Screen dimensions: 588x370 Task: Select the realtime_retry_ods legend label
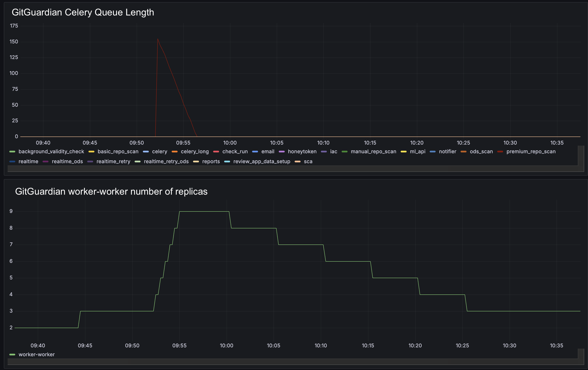(166, 162)
